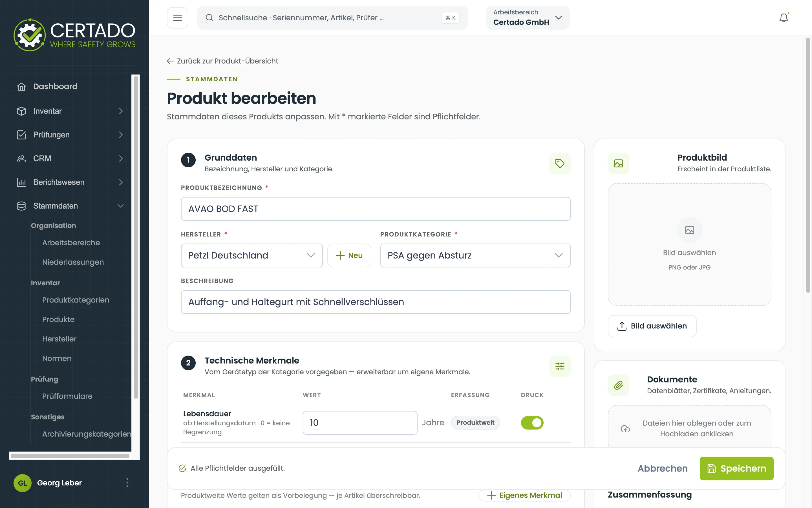This screenshot has width=812, height=508.
Task: Click the Dokumente paperclip icon
Action: (618, 385)
